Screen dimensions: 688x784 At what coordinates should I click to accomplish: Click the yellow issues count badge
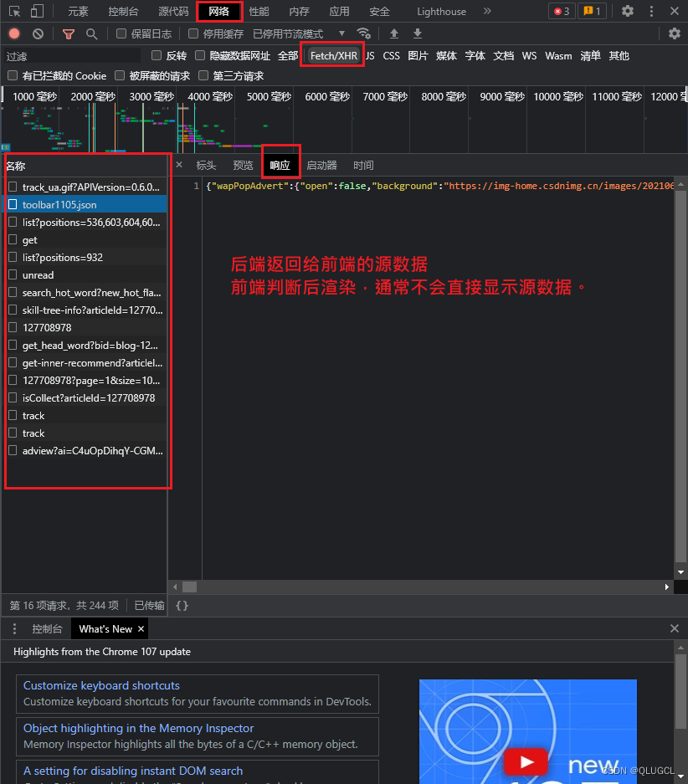[x=592, y=11]
